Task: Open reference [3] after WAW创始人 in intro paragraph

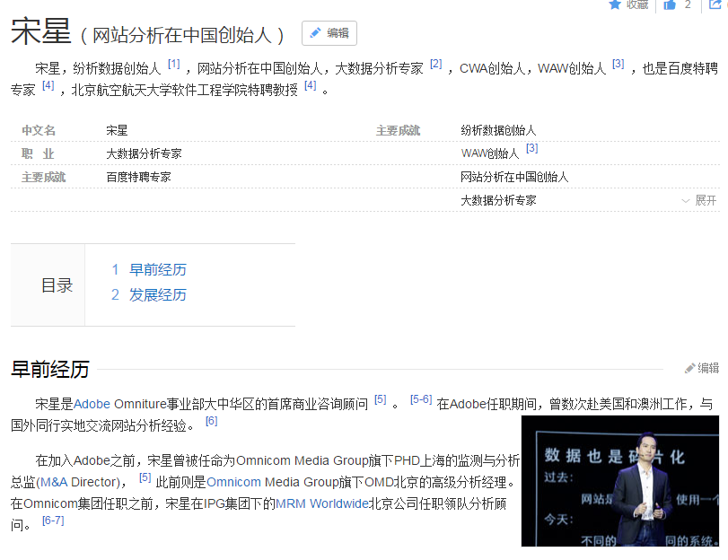Action: coord(618,64)
